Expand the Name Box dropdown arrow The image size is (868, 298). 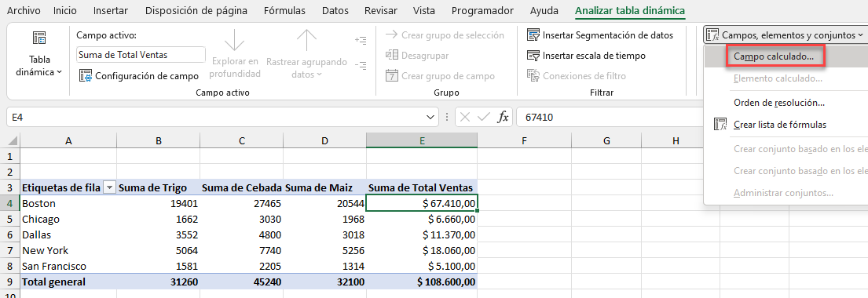431,117
